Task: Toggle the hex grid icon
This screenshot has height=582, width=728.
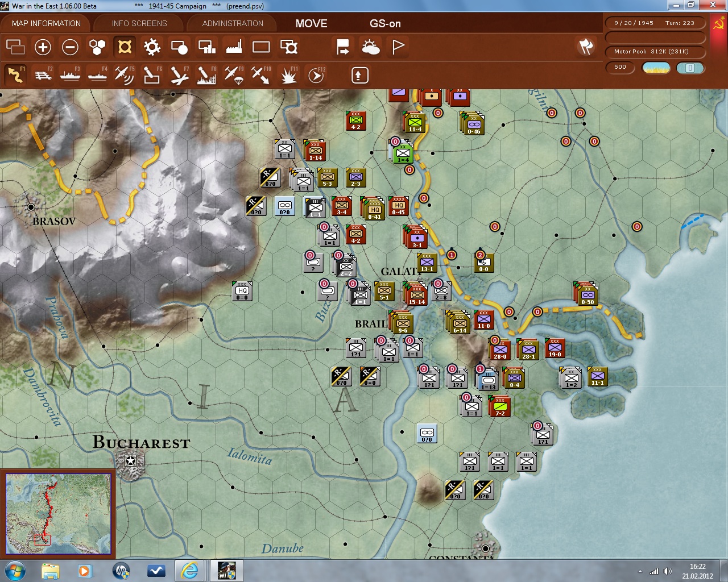Action: tap(97, 47)
